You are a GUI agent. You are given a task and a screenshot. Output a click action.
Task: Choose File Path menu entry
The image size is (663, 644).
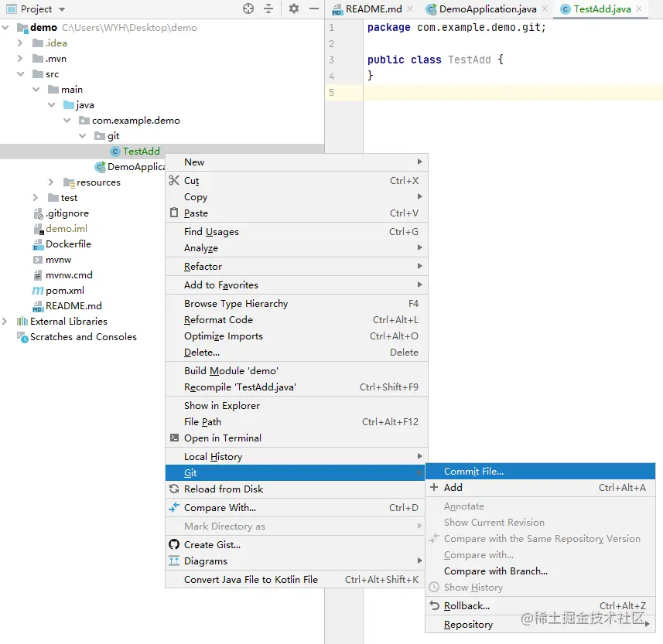(x=296, y=421)
